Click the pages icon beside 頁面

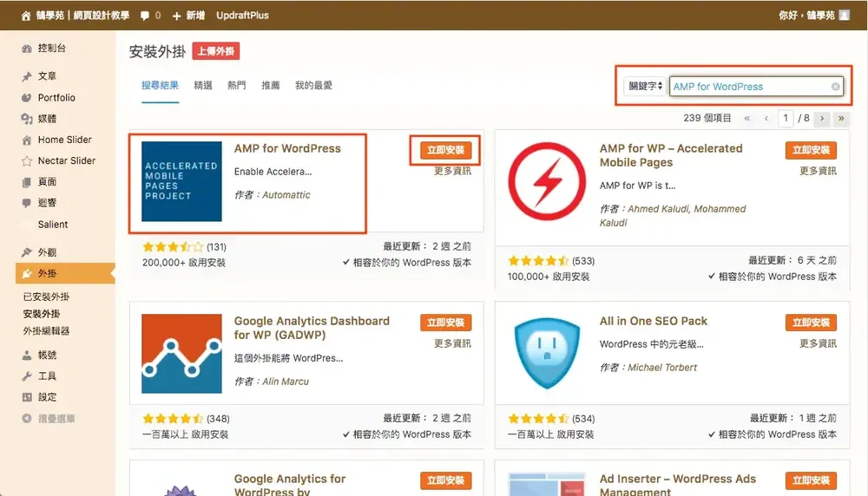click(x=27, y=182)
